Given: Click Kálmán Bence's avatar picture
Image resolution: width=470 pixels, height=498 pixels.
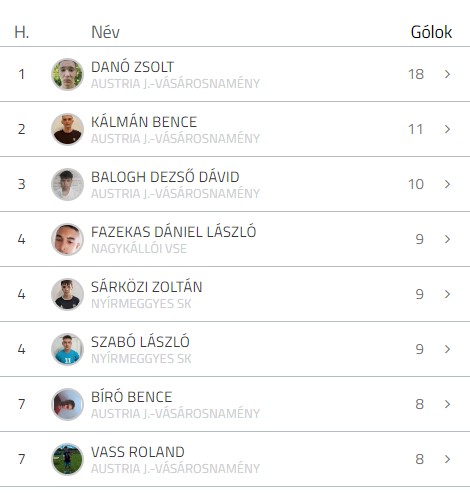Looking at the screenshot, I should coord(67,129).
